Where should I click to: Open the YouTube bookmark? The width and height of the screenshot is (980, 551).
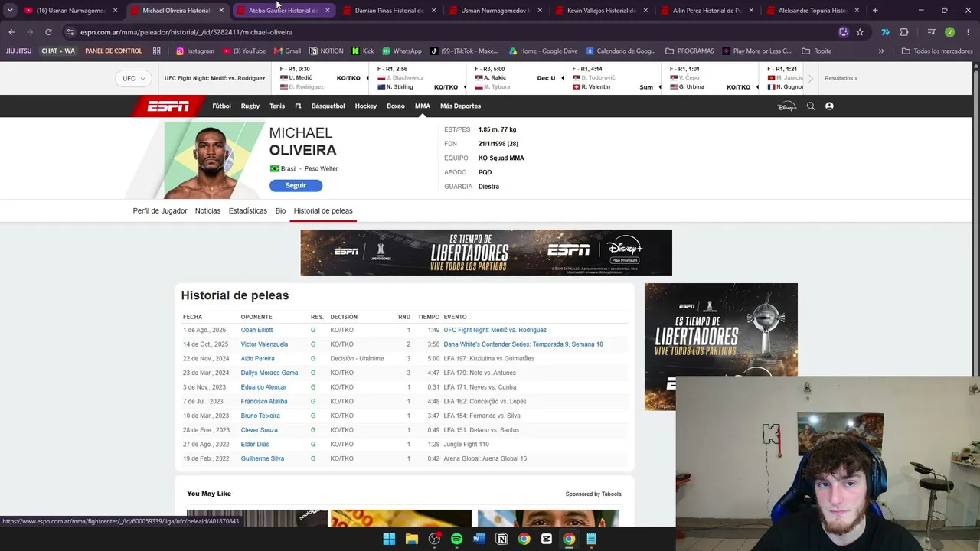click(244, 51)
